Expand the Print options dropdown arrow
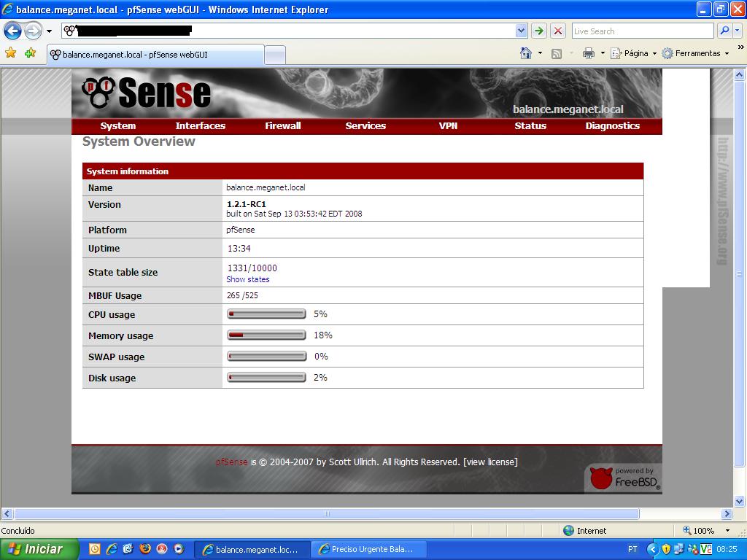The height and width of the screenshot is (560, 747). click(602, 53)
